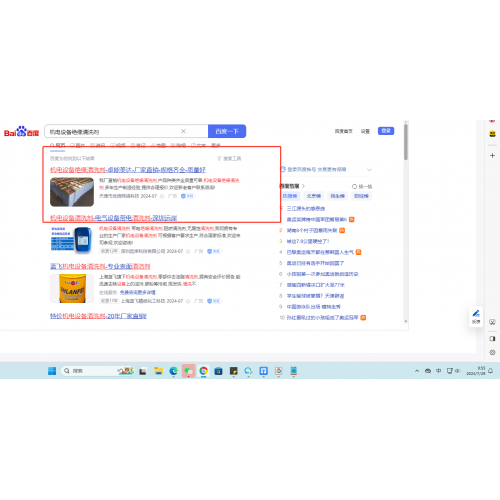
Task: Click the Baidu logo
Action: [21, 132]
